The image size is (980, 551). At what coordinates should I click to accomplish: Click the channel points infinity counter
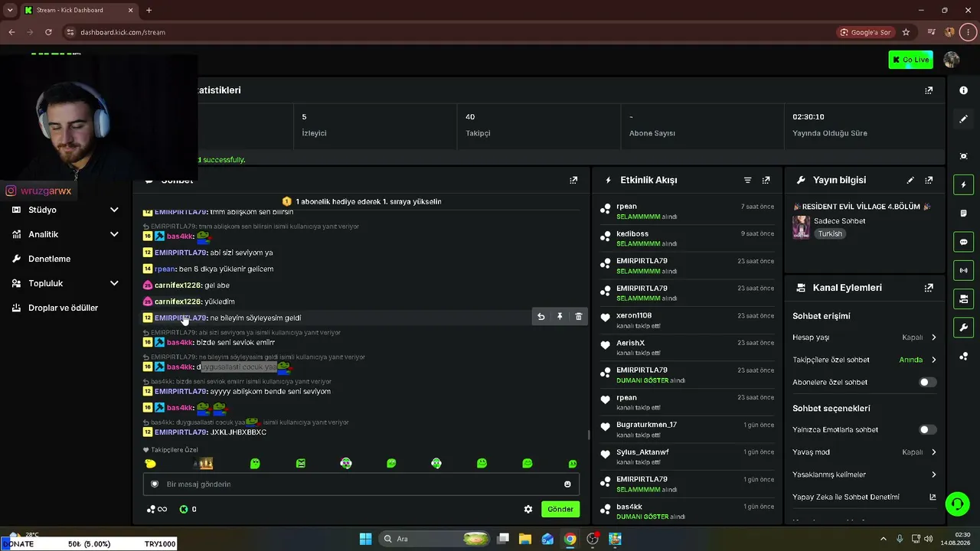point(157,509)
